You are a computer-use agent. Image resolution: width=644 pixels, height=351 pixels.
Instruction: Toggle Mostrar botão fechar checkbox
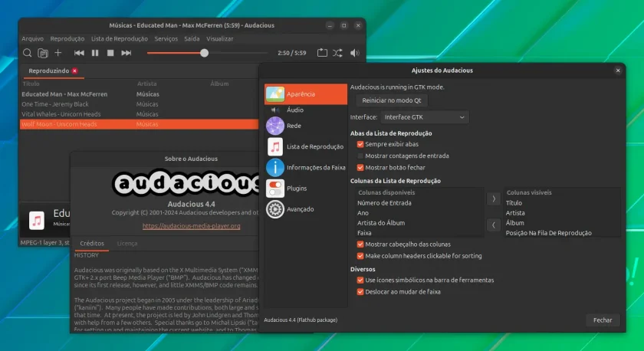click(360, 168)
